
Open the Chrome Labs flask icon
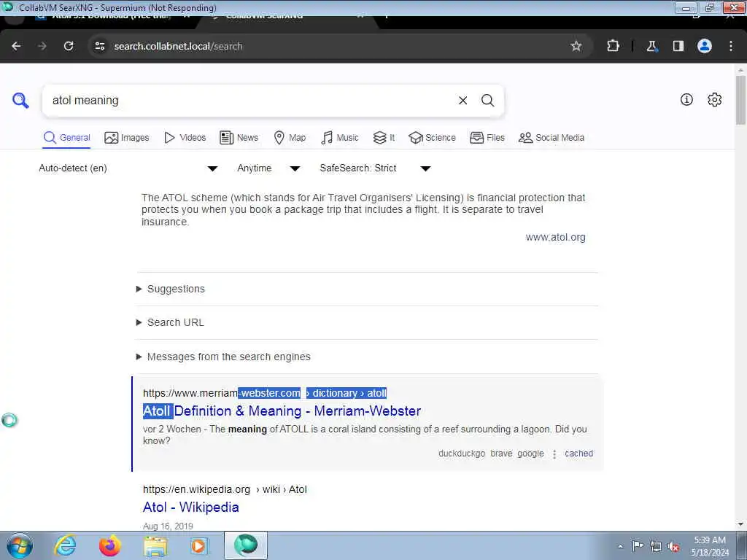tap(651, 46)
